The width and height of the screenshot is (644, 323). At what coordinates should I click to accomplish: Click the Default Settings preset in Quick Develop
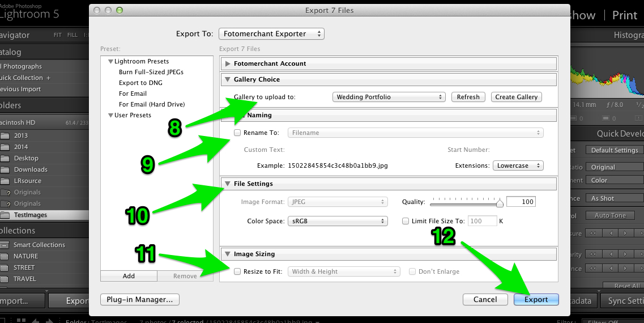(x=615, y=150)
